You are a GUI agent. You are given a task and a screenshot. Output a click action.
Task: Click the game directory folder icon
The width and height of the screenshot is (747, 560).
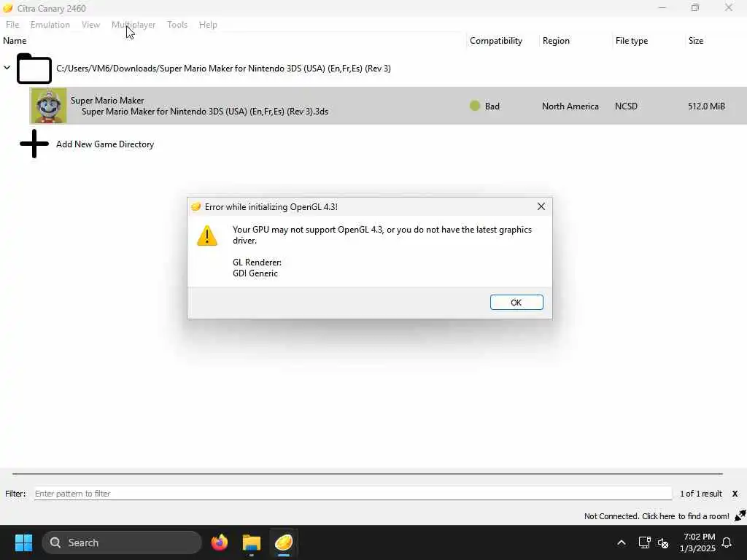(34, 69)
